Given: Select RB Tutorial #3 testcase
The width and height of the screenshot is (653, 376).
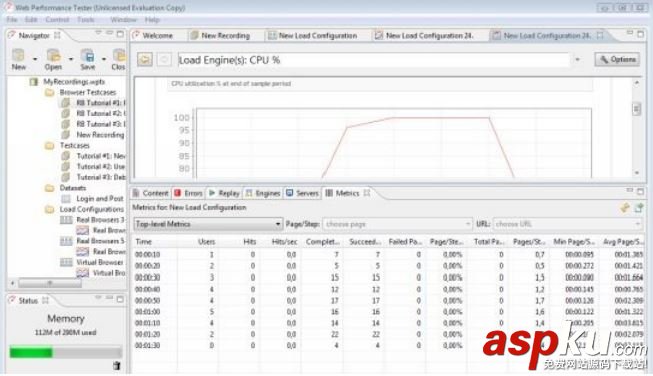Looking at the screenshot, I should (100, 124).
